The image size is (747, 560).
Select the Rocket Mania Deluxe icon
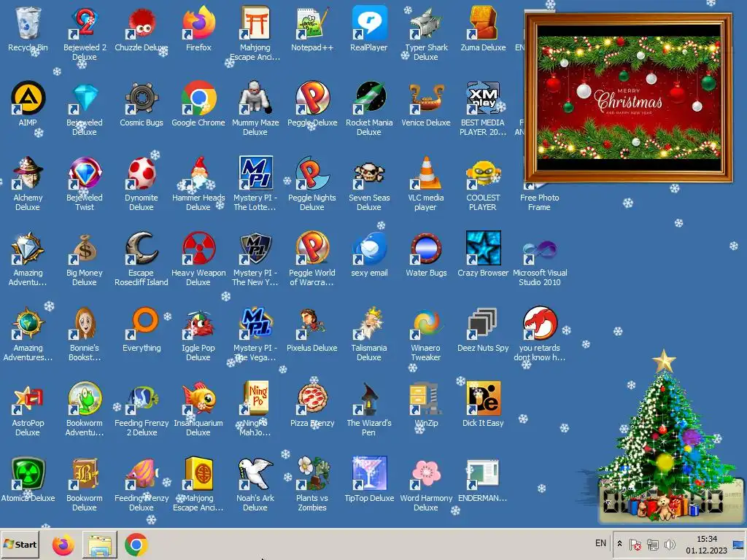[368, 98]
